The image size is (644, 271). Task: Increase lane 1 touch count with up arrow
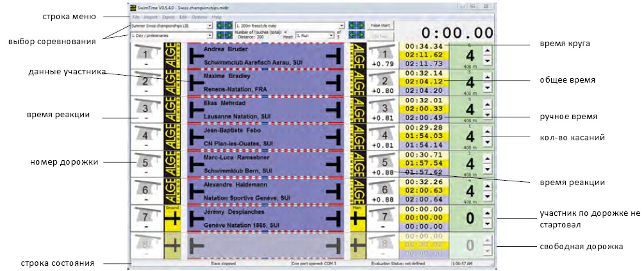click(x=486, y=50)
